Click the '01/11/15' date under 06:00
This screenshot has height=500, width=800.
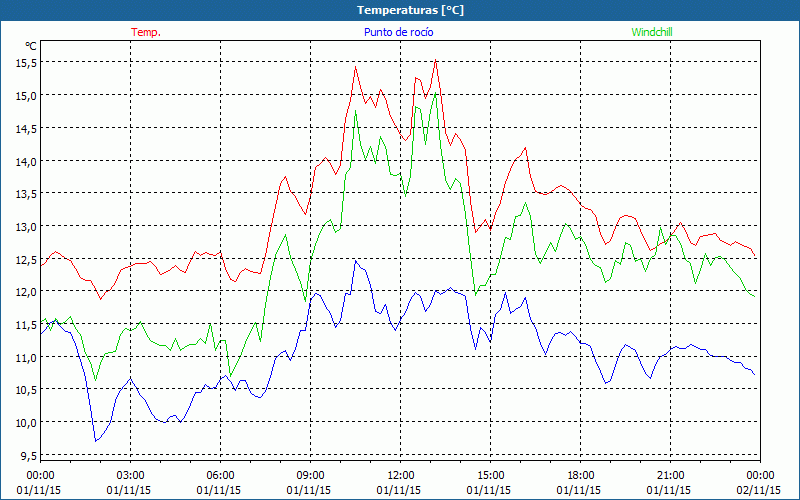click(x=218, y=490)
